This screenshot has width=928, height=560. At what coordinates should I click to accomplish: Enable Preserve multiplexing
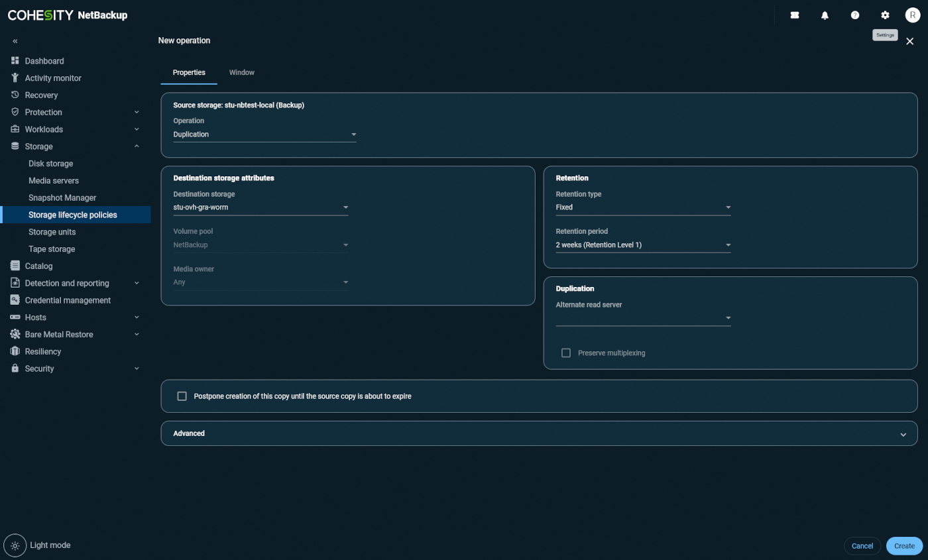pos(566,353)
